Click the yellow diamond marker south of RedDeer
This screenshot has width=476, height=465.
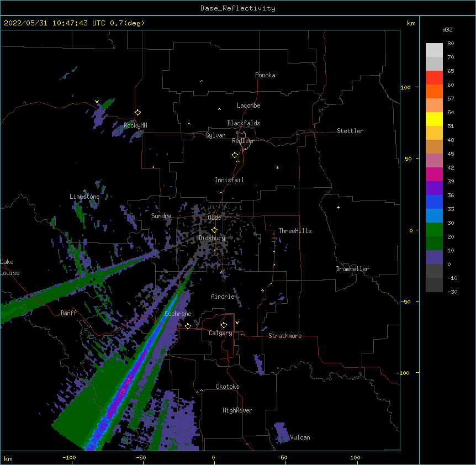[235, 155]
